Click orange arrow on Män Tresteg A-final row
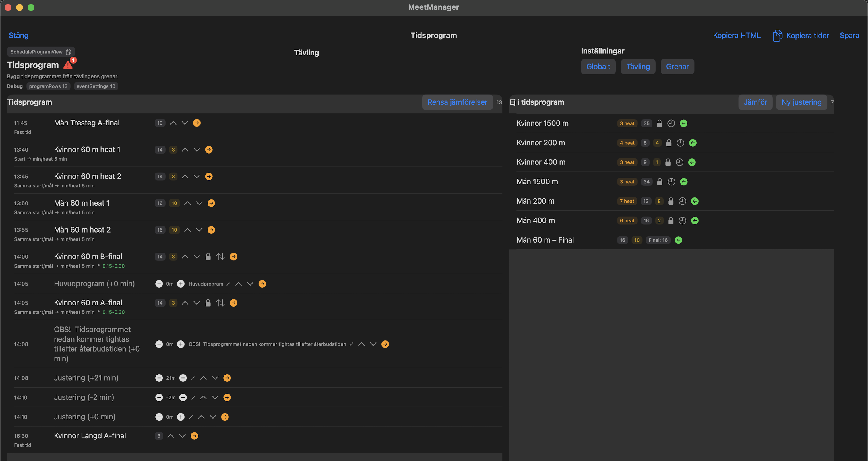The image size is (868, 461). (197, 123)
